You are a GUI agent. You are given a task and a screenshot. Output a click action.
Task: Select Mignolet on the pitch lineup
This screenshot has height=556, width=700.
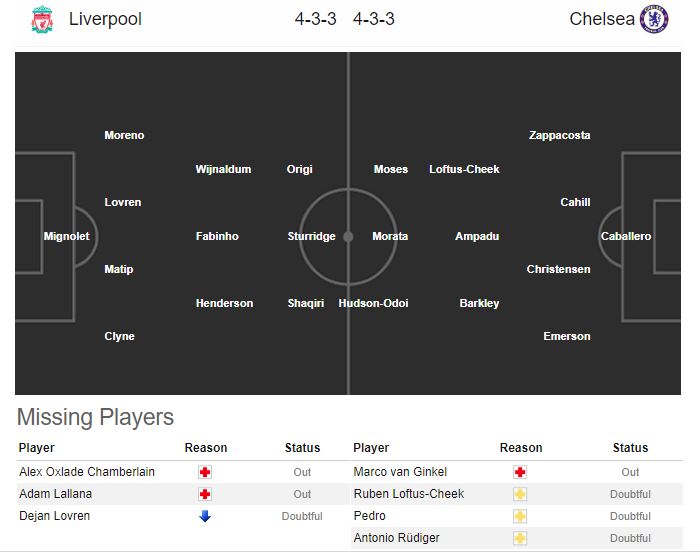[x=66, y=237]
